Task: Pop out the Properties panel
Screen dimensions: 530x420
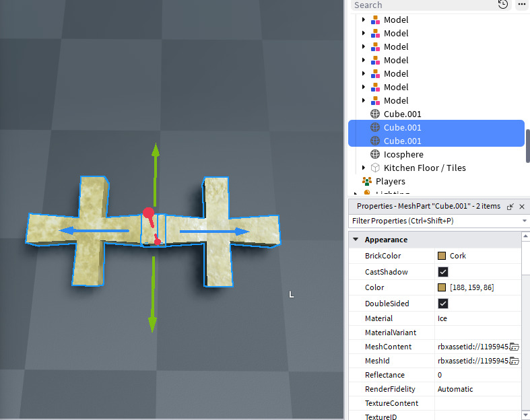Action: tap(510, 207)
